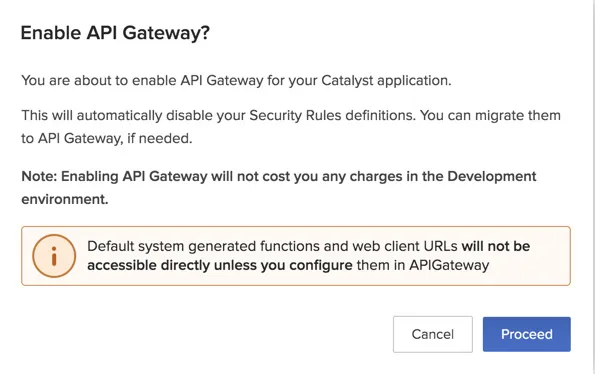
Task: Click the bold 'accessible directly unless you configure' text
Action: [220, 266]
